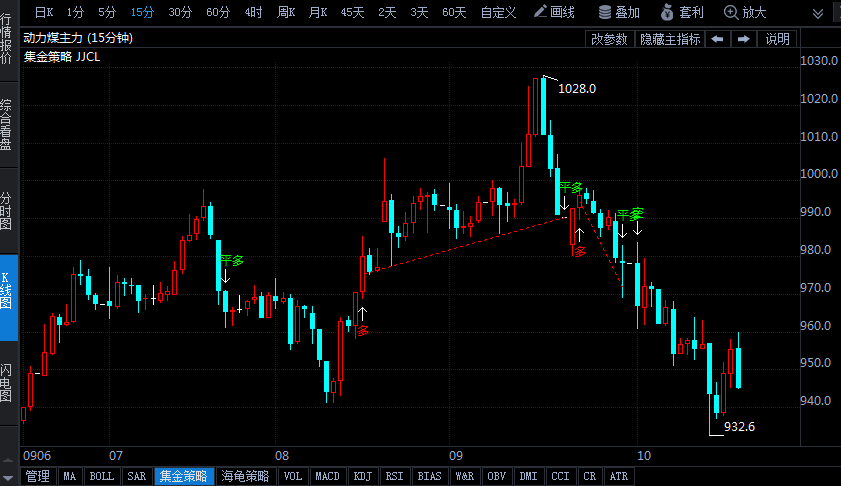Click the right arrow indicator button
Viewport: 841px width, 486px height.
(x=743, y=39)
